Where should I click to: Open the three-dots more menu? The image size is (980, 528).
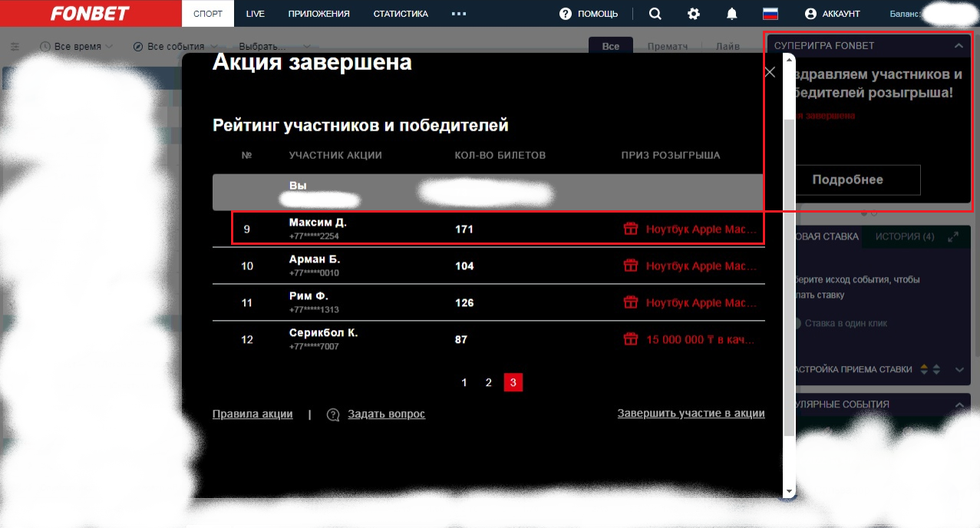[x=459, y=14]
